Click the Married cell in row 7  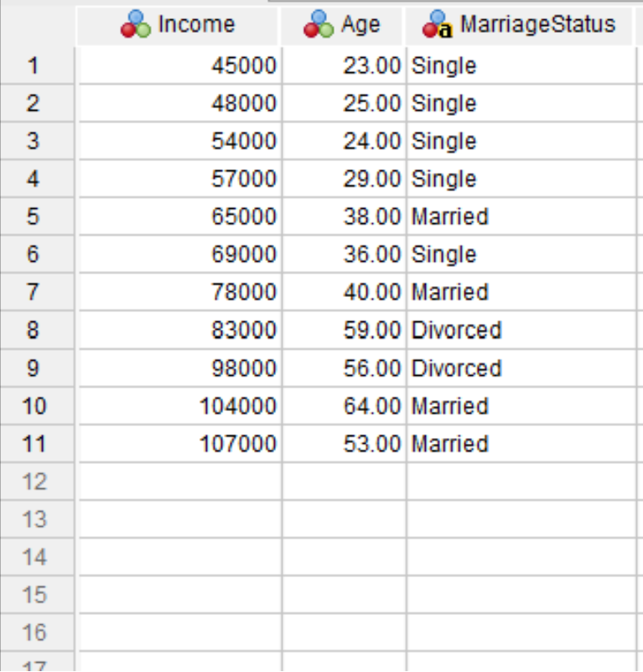click(521, 292)
